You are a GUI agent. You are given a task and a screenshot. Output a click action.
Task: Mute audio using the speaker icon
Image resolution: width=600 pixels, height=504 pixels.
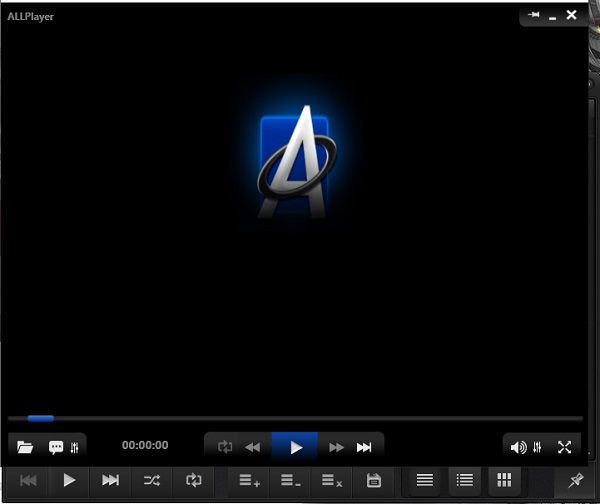click(x=518, y=447)
